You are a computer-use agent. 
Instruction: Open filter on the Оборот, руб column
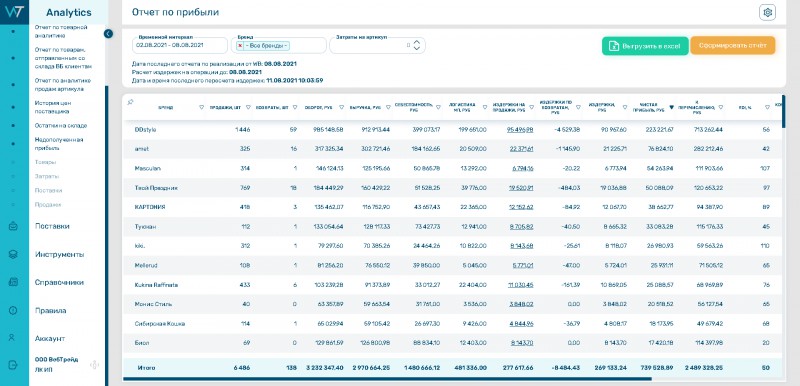coord(341,108)
